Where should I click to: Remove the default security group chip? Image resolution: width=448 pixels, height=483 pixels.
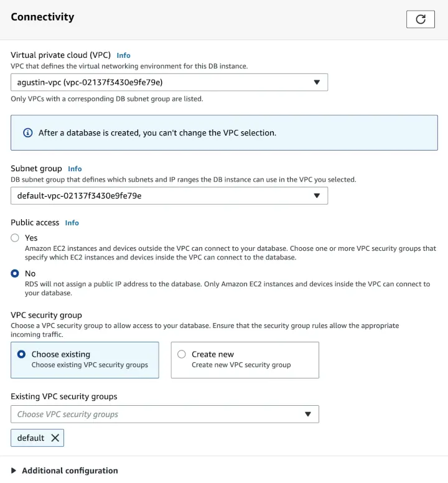click(x=55, y=438)
